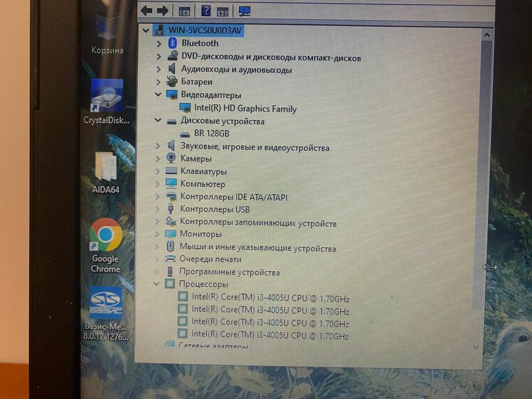
Task: Click the scrollbar up arrow
Action: point(487,35)
